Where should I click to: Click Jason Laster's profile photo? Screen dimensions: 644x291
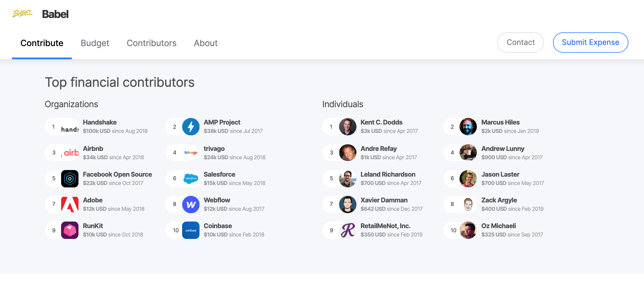tap(468, 179)
